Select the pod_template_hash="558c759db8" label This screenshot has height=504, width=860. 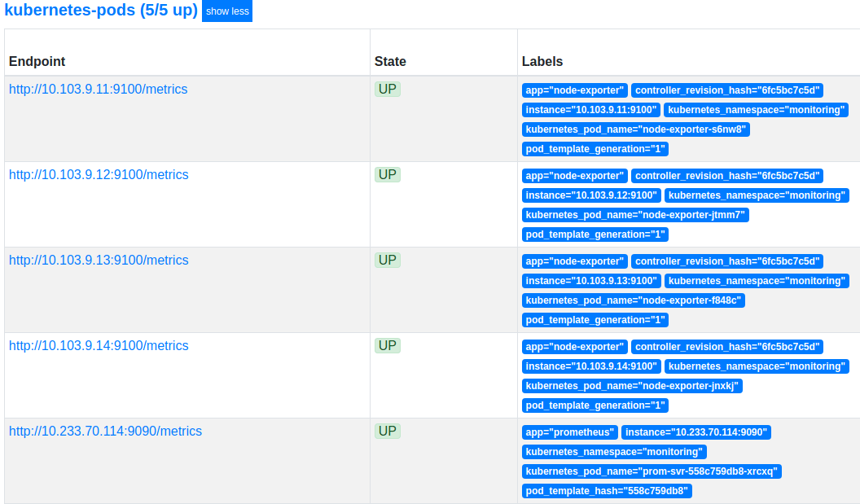(x=607, y=491)
